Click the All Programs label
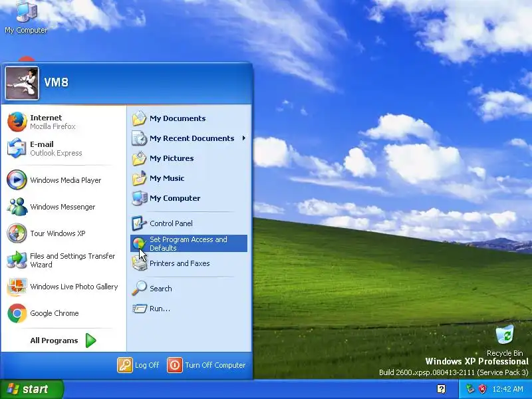The image size is (532, 399). point(54,340)
